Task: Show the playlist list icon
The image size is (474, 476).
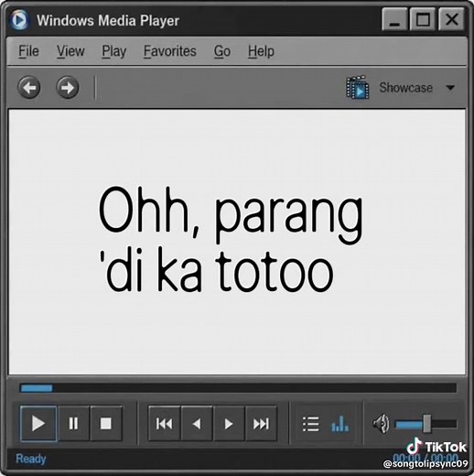Action: [x=311, y=424]
